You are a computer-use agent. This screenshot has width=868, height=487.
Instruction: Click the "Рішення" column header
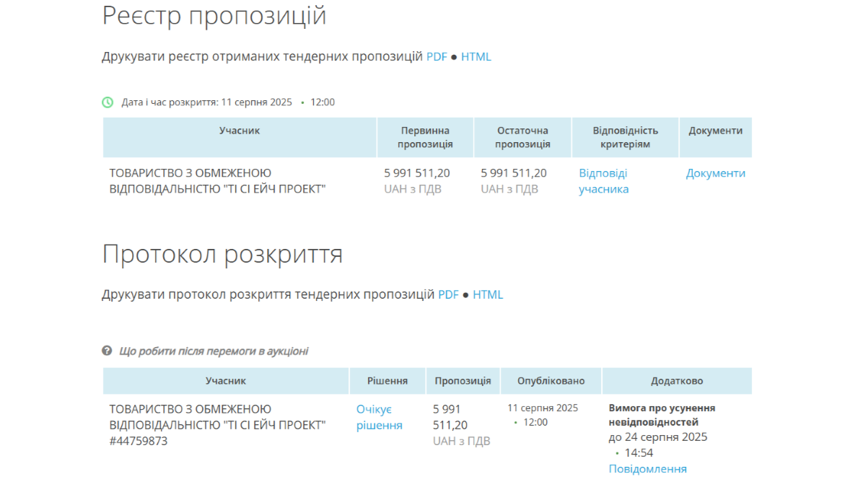click(387, 381)
